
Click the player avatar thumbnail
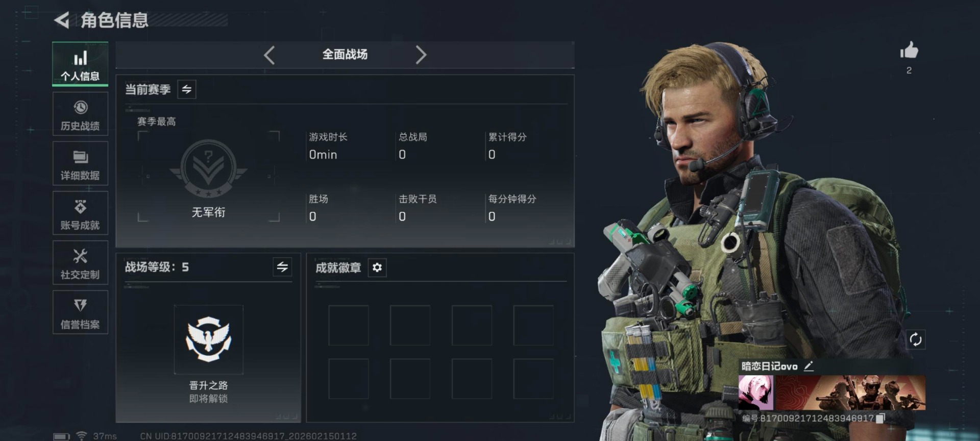coord(755,393)
